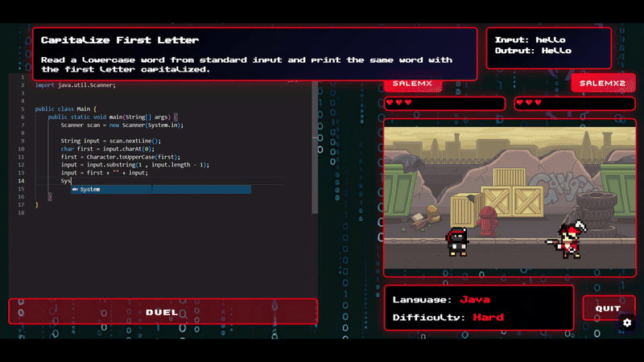Click the DUEL button

163,312
